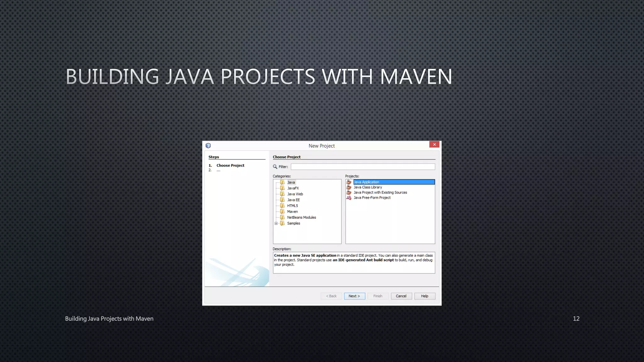The height and width of the screenshot is (362, 644).
Task: Click the Java Web folder icon
Action: 282,194
